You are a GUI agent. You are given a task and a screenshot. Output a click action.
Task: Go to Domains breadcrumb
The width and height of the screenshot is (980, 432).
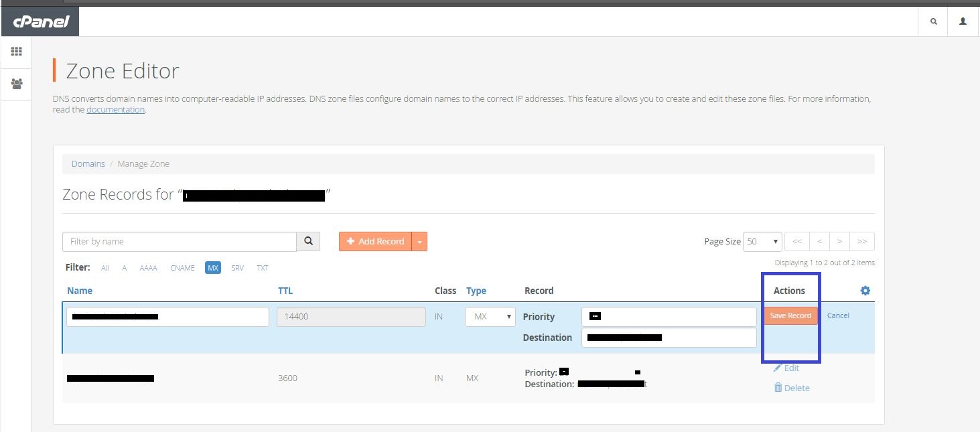tap(88, 163)
